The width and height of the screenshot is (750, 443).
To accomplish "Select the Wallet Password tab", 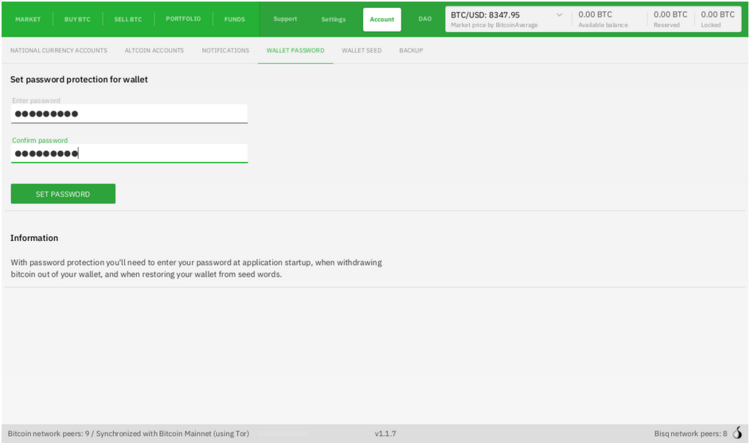I will click(295, 50).
